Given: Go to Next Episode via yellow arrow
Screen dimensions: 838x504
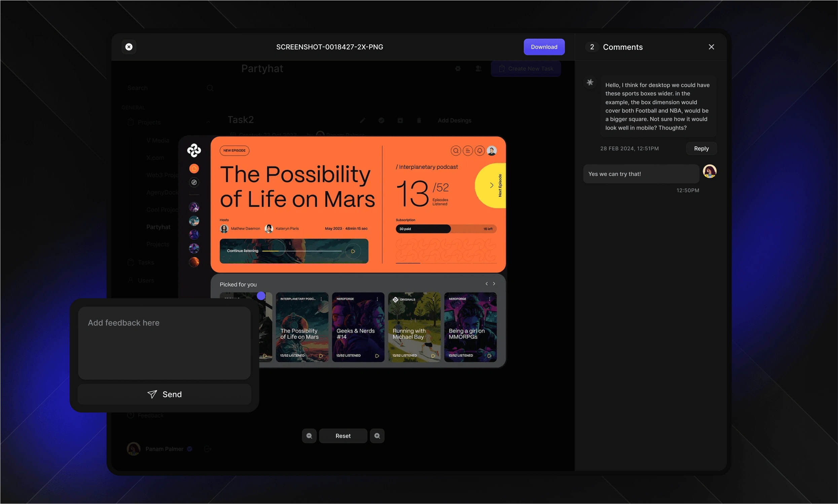Looking at the screenshot, I should pyautogui.click(x=491, y=185).
